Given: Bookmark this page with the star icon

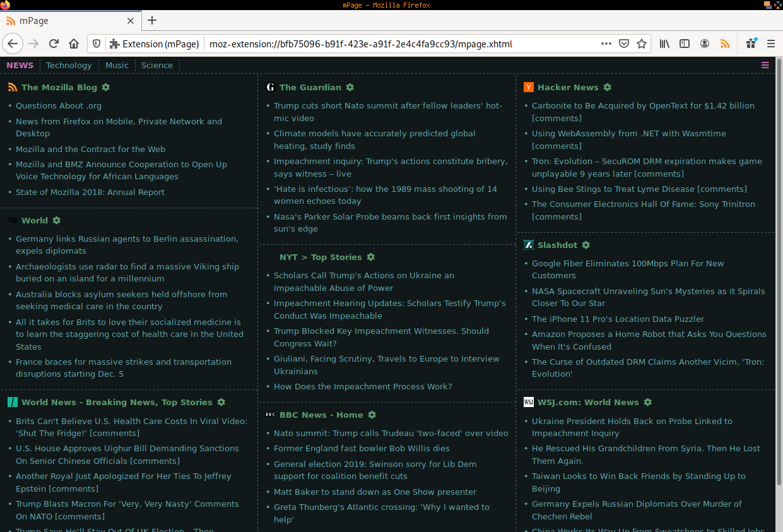Looking at the screenshot, I should click(642, 44).
